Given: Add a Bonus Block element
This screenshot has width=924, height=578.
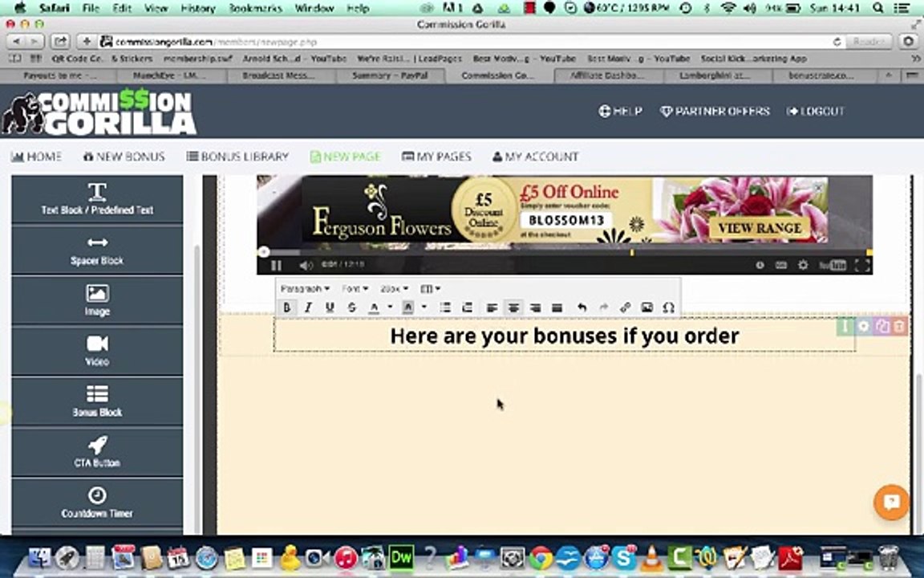Looking at the screenshot, I should 97,401.
